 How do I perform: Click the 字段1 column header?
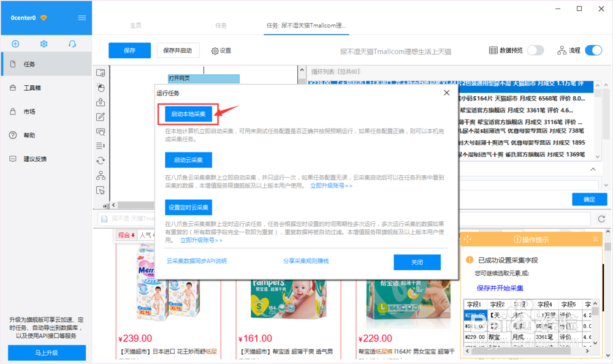(x=474, y=304)
